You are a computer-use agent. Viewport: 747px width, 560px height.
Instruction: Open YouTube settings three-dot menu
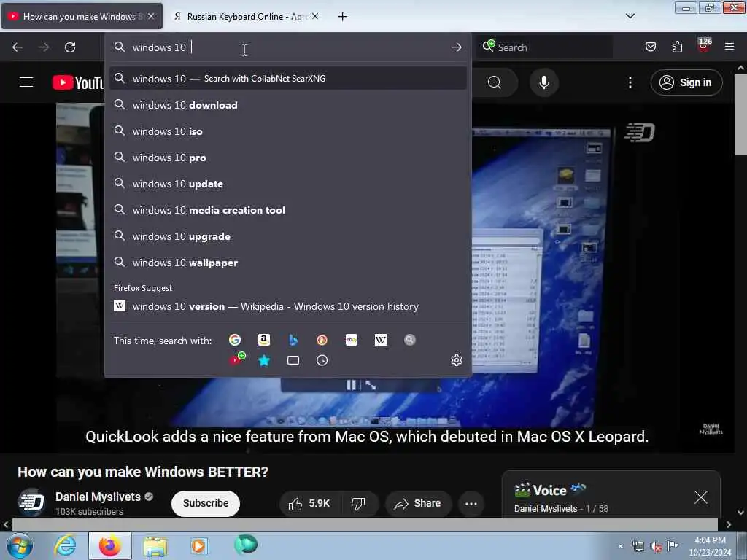click(x=630, y=82)
